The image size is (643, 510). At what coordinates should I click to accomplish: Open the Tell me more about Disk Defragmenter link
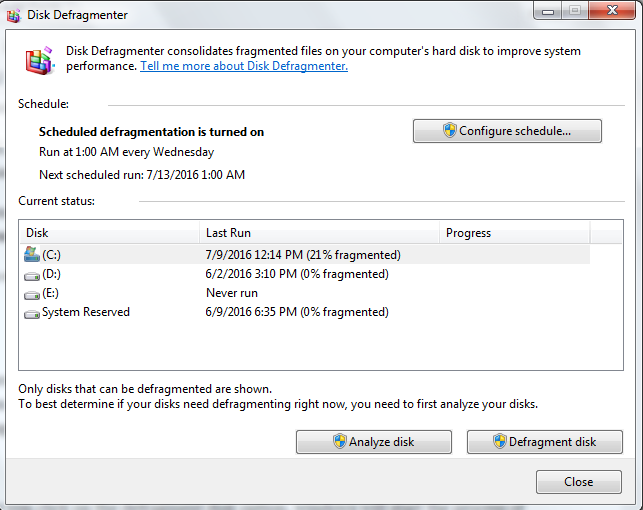point(243,66)
